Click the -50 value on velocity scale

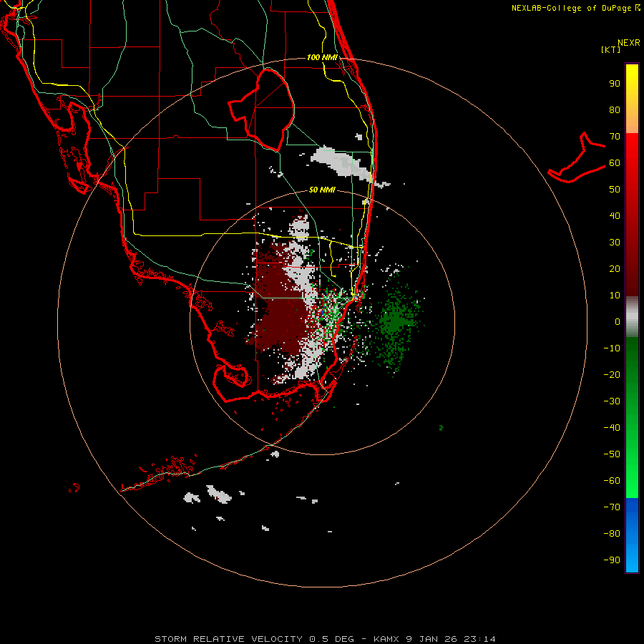tap(612, 454)
